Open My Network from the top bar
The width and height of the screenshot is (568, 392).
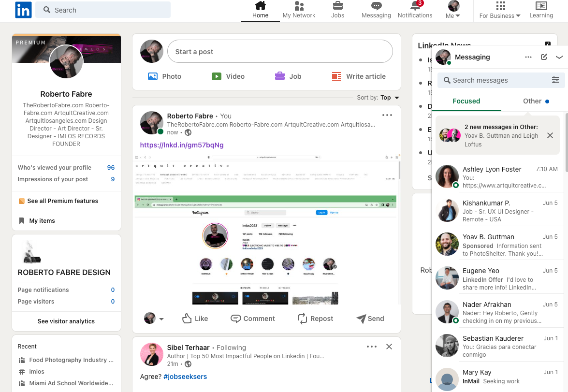299,10
